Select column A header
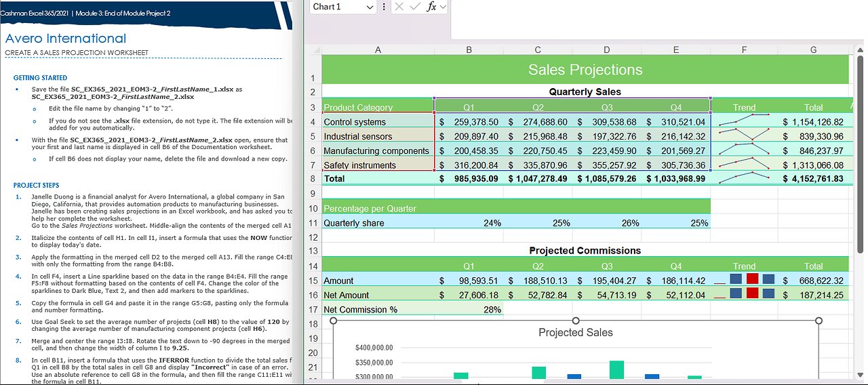 [x=378, y=49]
